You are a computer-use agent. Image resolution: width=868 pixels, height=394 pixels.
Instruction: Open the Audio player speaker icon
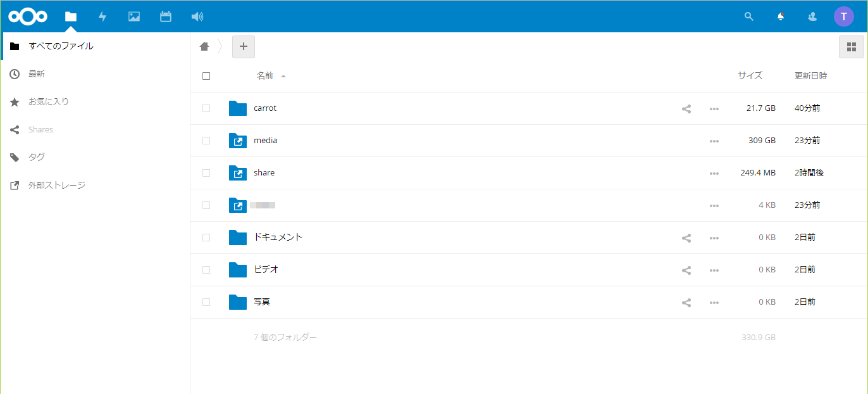(x=197, y=16)
